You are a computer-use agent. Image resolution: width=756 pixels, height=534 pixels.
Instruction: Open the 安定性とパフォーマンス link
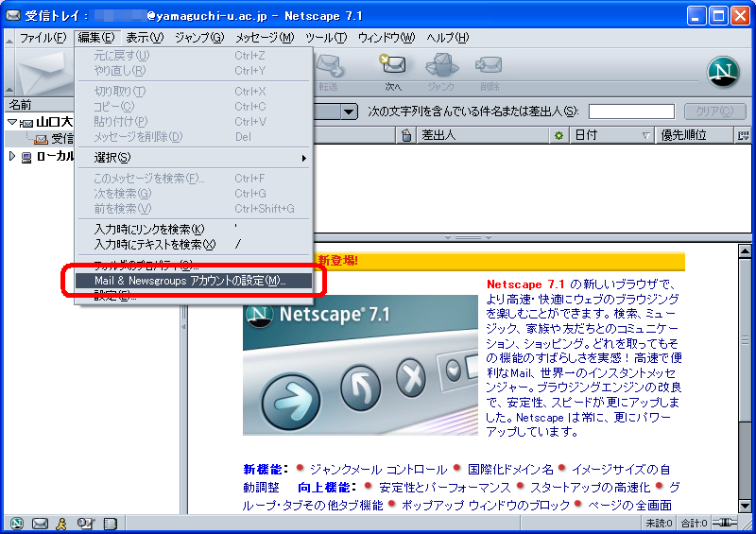(444, 487)
